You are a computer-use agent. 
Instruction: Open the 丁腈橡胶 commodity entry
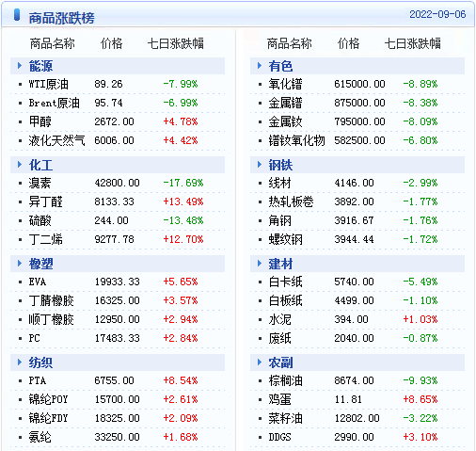click(x=51, y=300)
